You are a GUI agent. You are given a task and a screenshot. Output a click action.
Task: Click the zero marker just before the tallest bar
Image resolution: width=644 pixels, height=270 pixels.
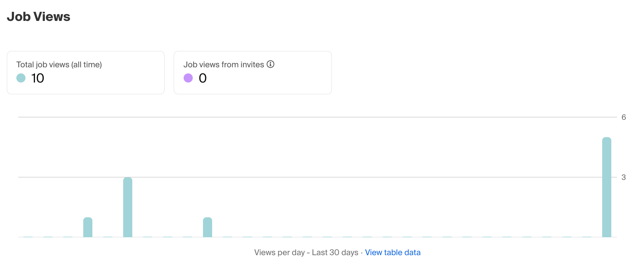(587, 237)
